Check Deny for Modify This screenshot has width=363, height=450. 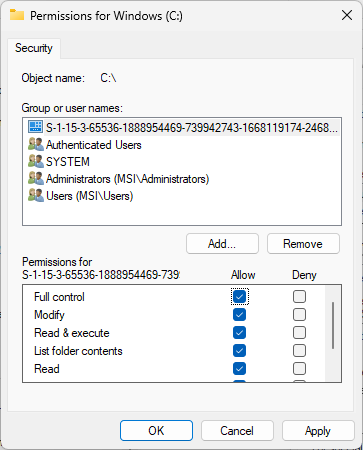tap(299, 314)
